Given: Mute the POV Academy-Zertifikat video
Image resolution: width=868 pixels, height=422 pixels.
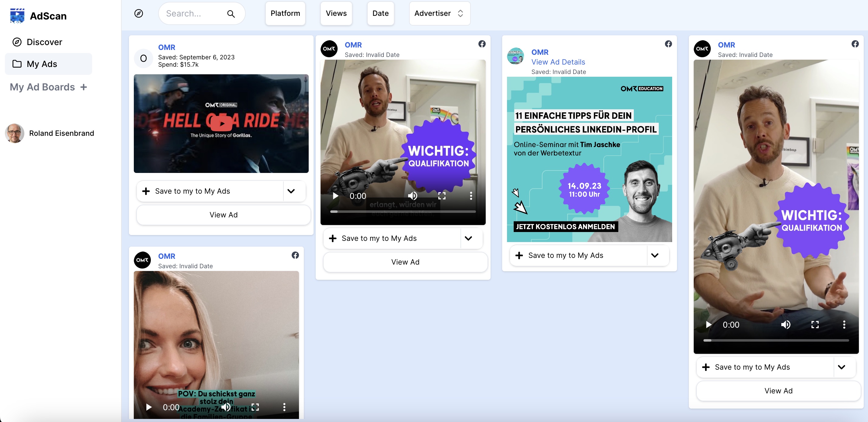Looking at the screenshot, I should tap(226, 407).
